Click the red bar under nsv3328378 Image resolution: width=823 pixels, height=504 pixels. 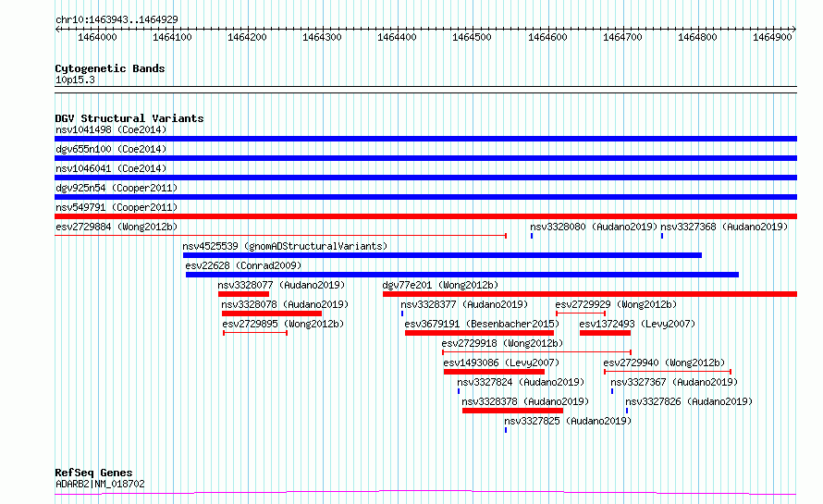(513, 411)
